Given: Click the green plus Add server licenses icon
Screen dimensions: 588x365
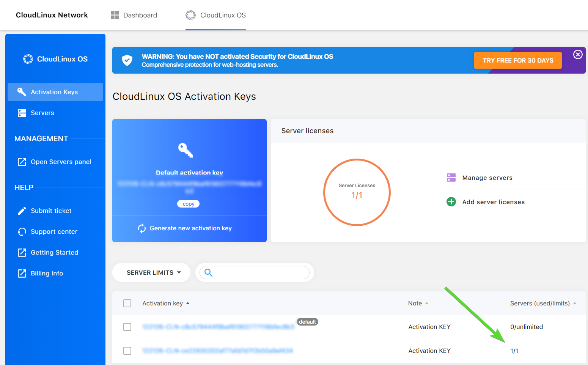Looking at the screenshot, I should pos(451,202).
